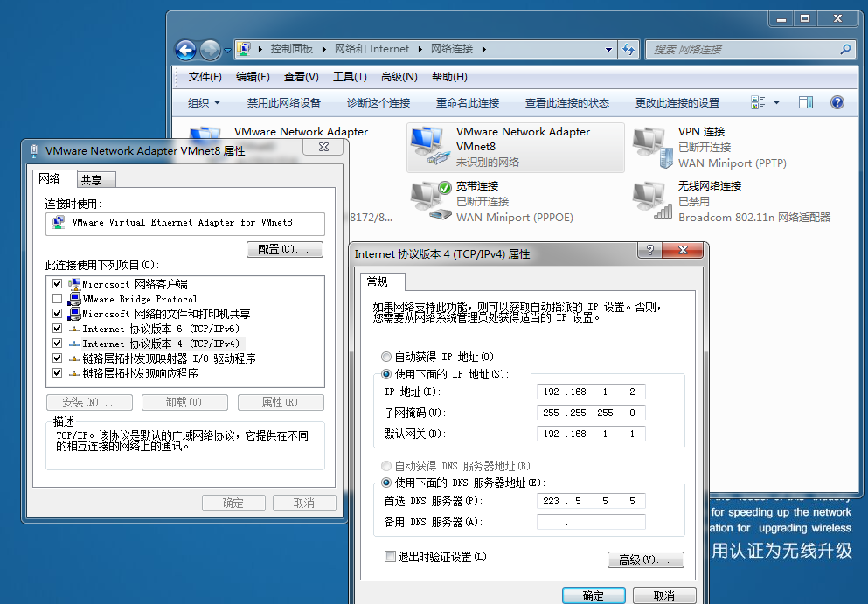Toggle Microsoft 网络的文件和打印机共享 checkbox
Image resolution: width=868 pixels, height=604 pixels.
tap(57, 313)
